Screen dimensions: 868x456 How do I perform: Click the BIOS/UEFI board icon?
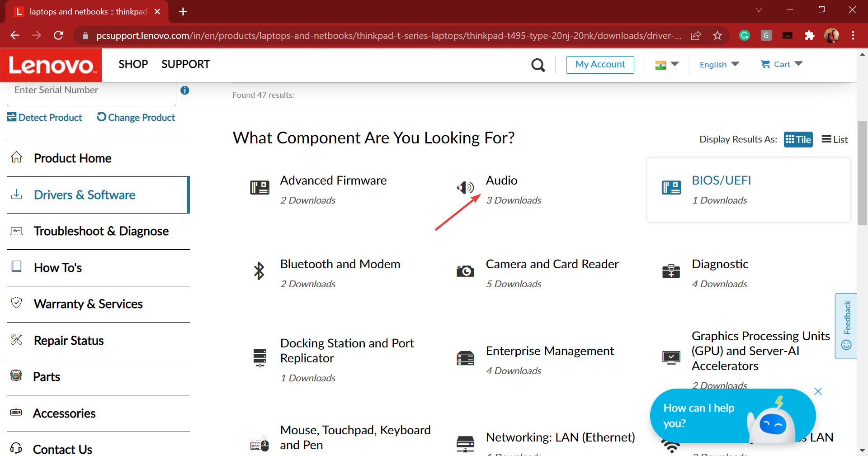[671, 187]
